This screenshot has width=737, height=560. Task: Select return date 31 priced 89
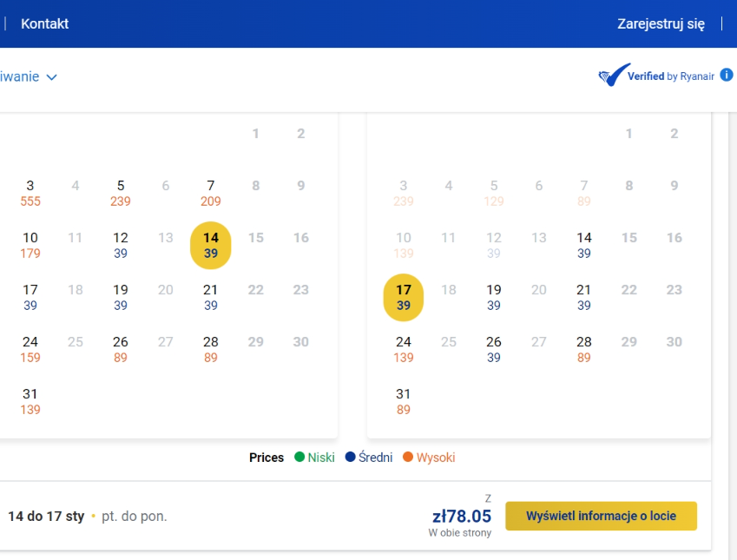coord(404,401)
